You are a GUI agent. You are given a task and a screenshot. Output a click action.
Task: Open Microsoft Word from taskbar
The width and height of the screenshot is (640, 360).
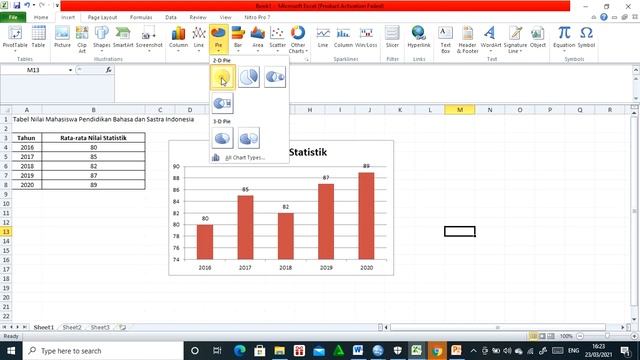point(358,351)
